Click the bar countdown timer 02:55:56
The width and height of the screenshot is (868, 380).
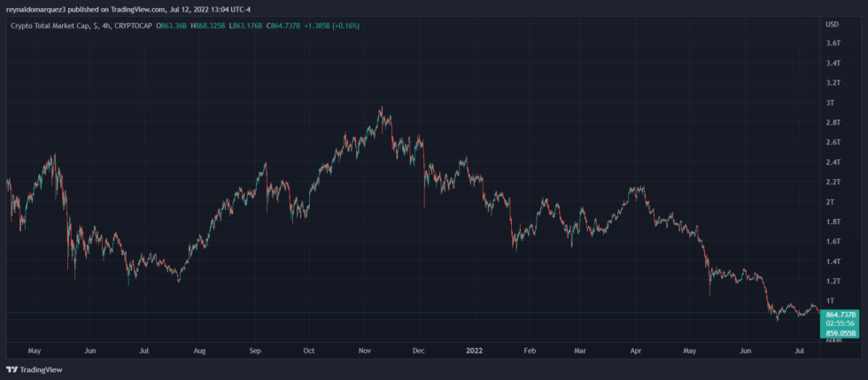coord(842,324)
